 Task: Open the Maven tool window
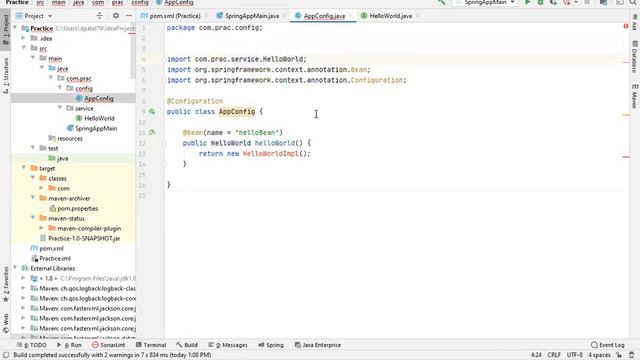tap(635, 96)
